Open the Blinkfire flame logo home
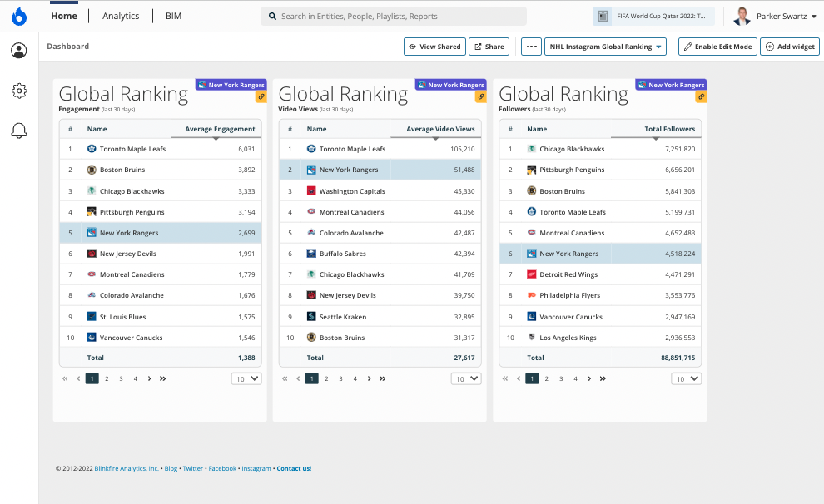The image size is (824, 504). [x=19, y=17]
